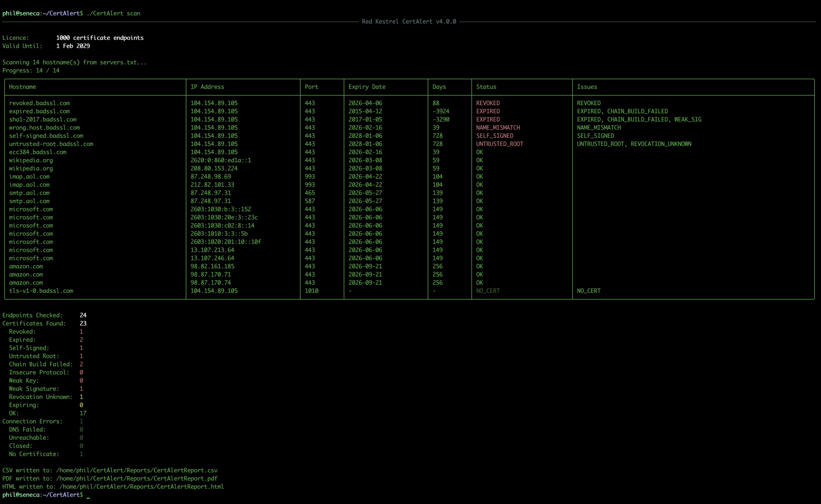Select hostname "self-signed.badssl.com"
Viewport: 821px width, 504px height.
click(46, 136)
